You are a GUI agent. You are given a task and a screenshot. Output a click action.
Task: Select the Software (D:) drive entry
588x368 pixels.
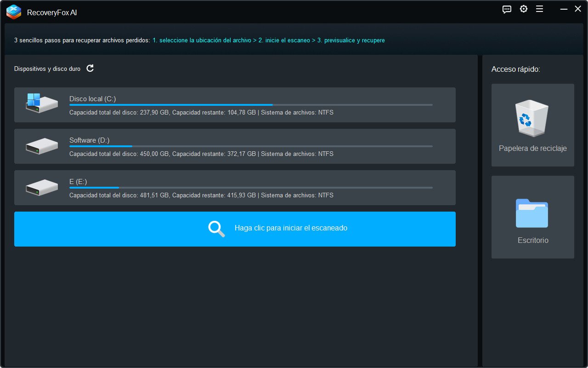tap(235, 146)
